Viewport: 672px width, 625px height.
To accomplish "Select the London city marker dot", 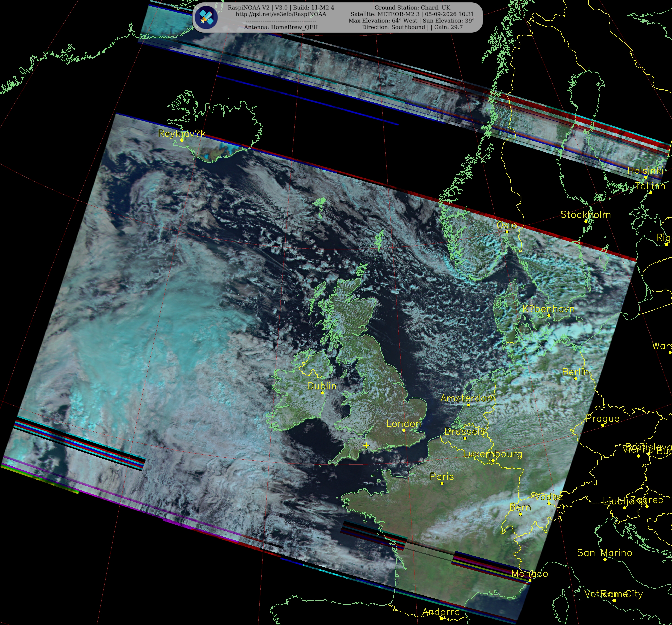I will [x=404, y=430].
